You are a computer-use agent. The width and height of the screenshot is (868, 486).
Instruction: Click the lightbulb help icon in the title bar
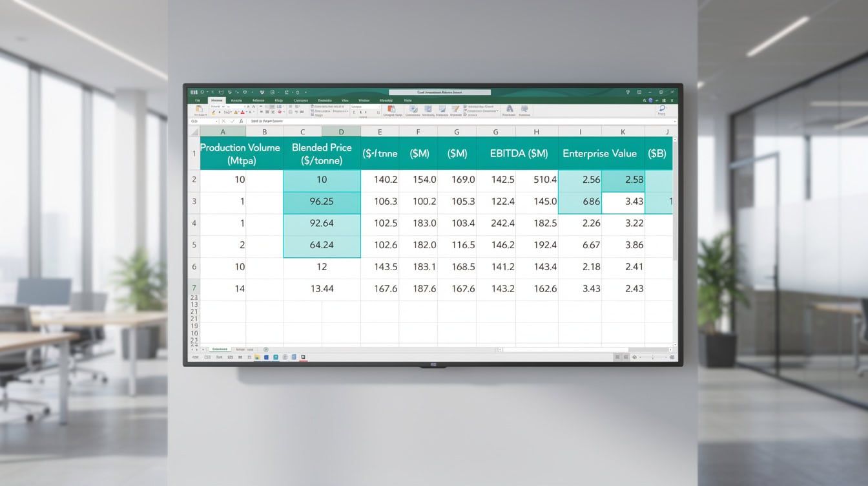pos(628,92)
